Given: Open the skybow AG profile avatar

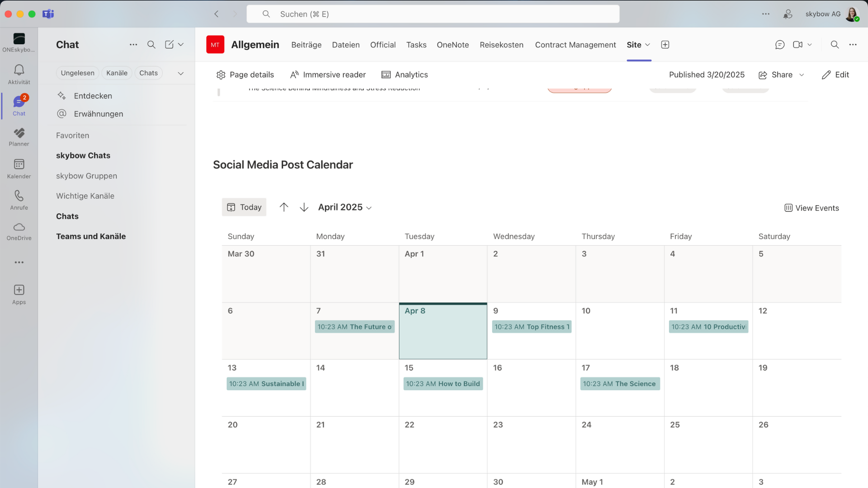Looking at the screenshot, I should coord(852,14).
